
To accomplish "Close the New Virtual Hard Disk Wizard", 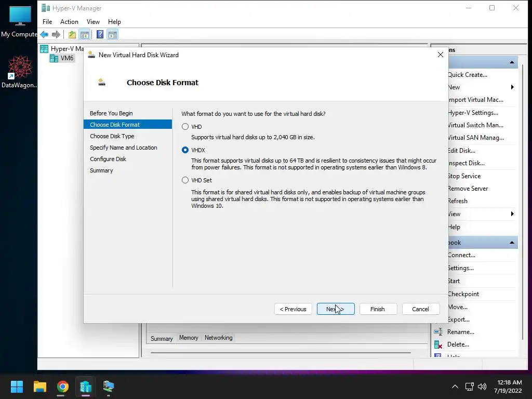I will [x=441, y=55].
